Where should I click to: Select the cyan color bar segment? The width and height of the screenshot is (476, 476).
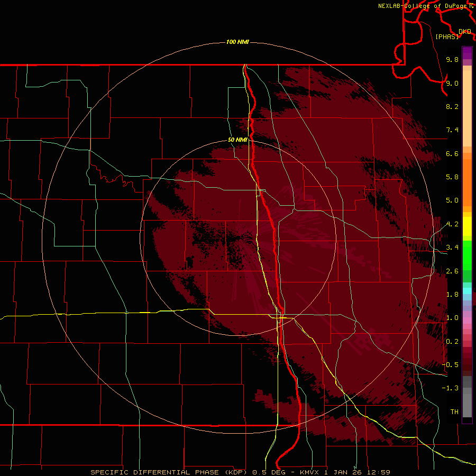click(467, 291)
